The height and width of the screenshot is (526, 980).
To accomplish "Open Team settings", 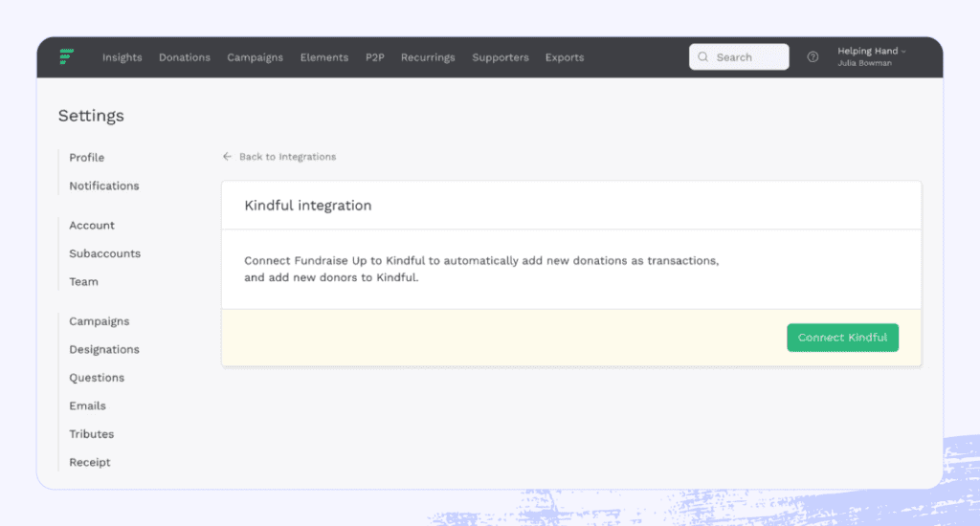I will point(84,281).
